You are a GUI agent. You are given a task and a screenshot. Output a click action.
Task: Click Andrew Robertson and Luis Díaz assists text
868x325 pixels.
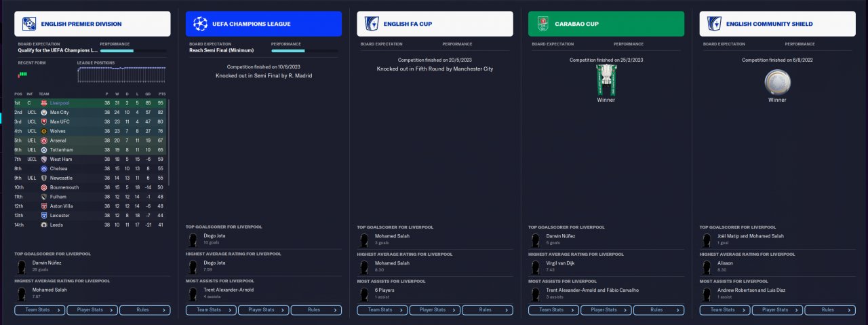[751, 290]
